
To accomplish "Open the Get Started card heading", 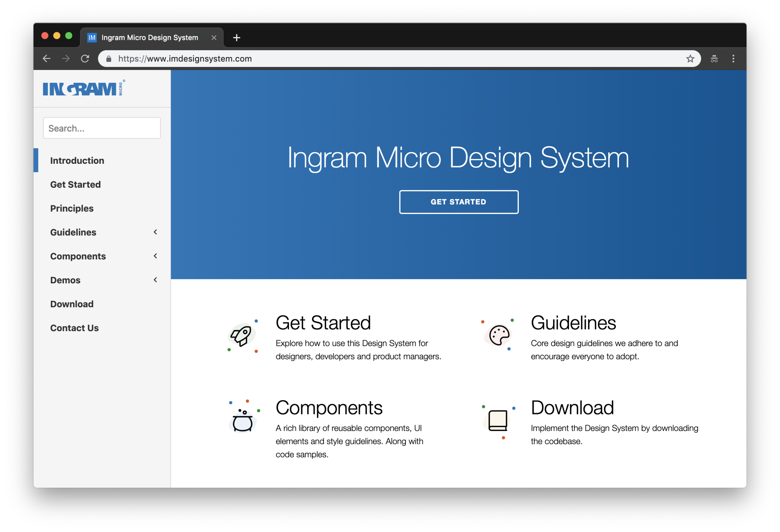I will 323,323.
